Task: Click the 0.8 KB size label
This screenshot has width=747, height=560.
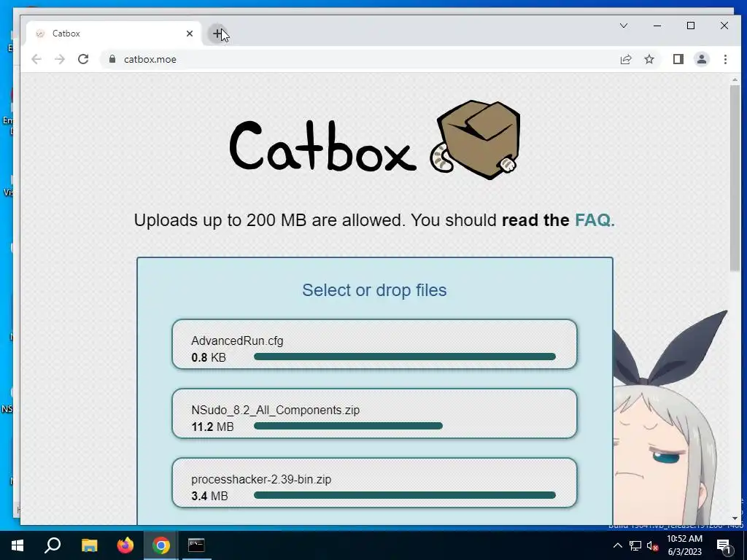Action: point(209,357)
